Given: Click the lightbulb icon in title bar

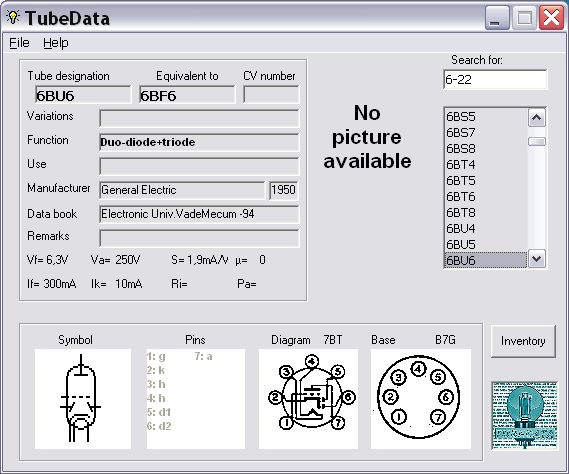Looking at the screenshot, I should [x=13, y=17].
